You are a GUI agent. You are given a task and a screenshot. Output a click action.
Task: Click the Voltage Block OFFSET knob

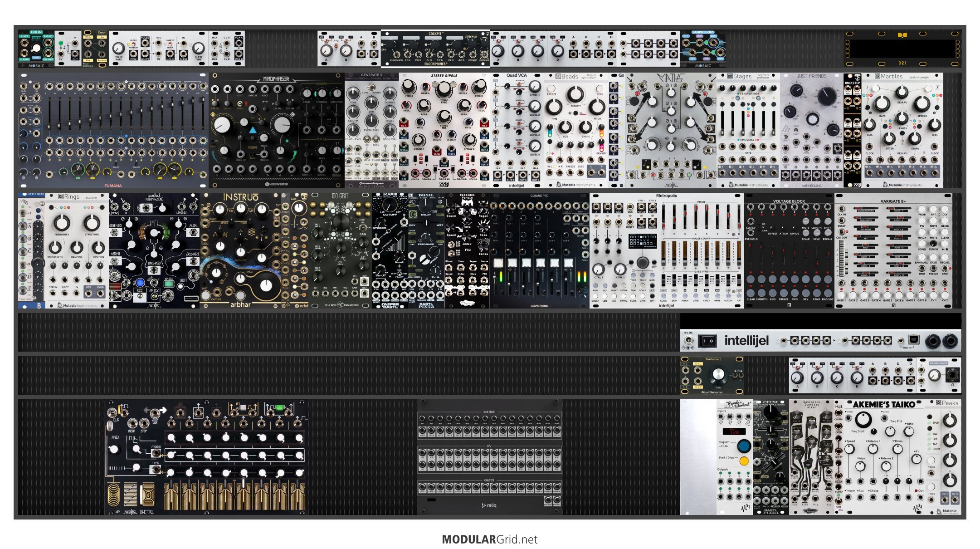773,227
